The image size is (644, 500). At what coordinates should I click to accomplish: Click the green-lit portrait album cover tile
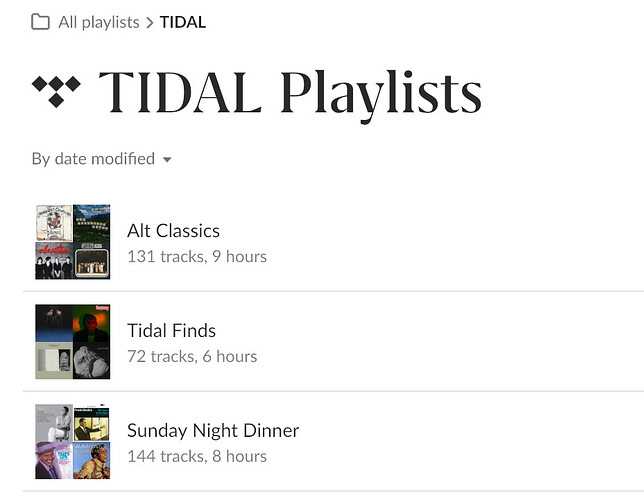pyautogui.click(x=92, y=323)
